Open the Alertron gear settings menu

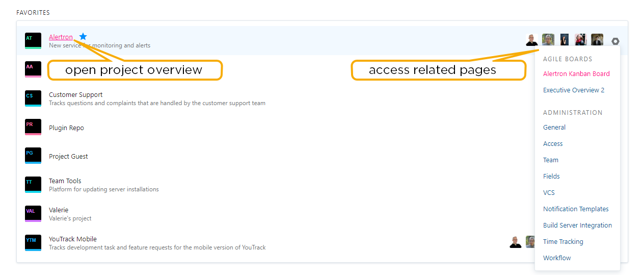(x=615, y=41)
